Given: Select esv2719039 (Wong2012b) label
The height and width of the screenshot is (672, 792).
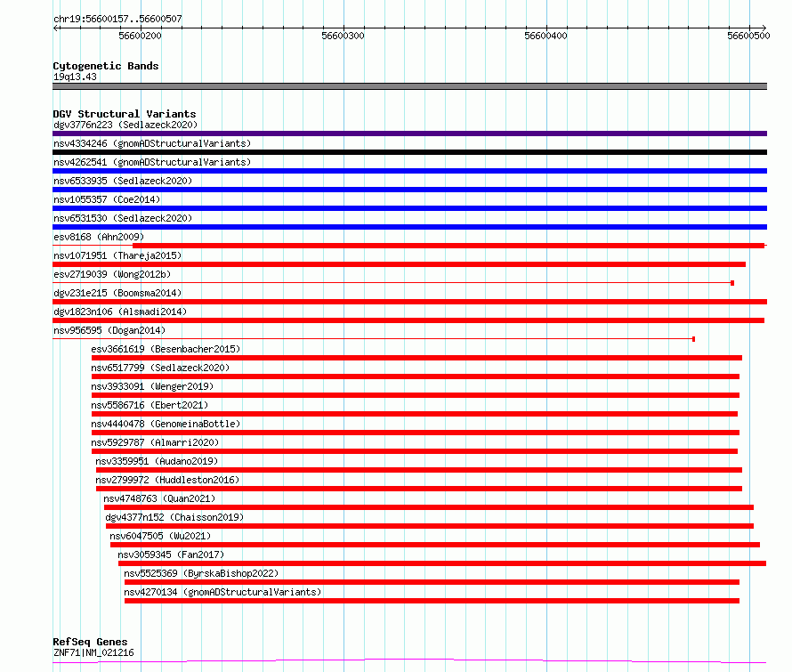Looking at the screenshot, I should [112, 274].
